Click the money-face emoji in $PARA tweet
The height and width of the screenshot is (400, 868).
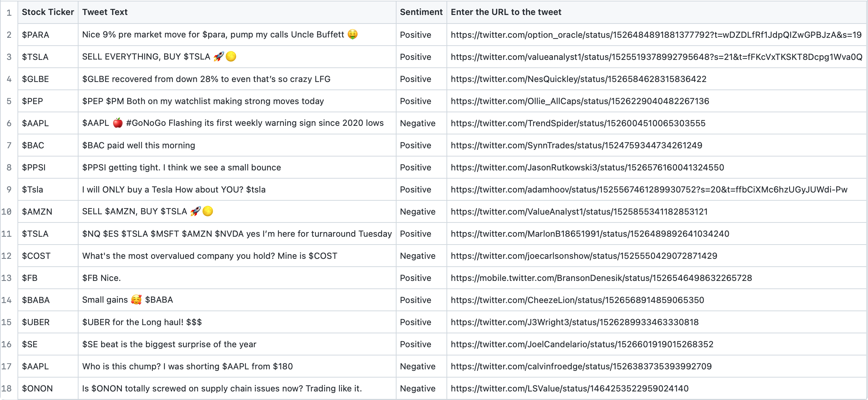click(352, 34)
